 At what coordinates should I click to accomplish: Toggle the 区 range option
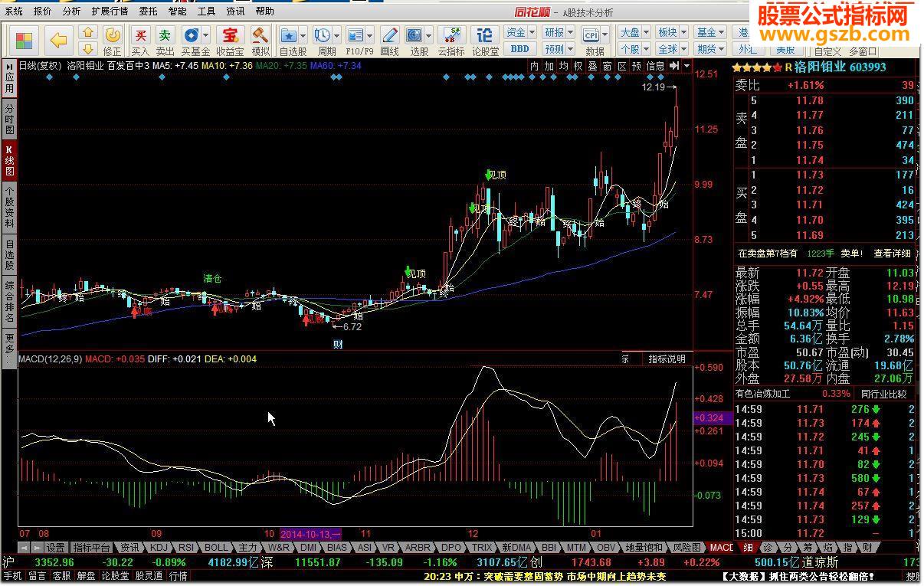[622, 67]
